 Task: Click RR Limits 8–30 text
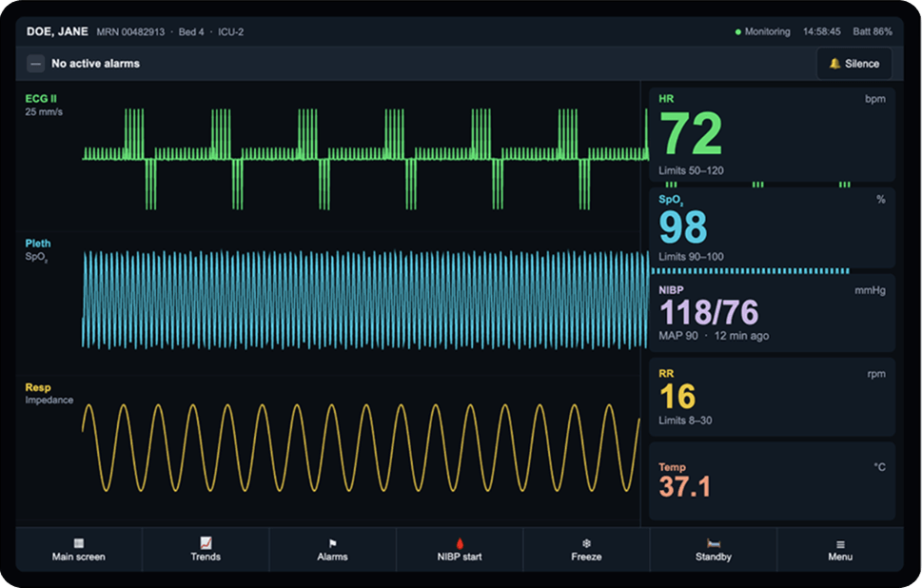(x=685, y=421)
